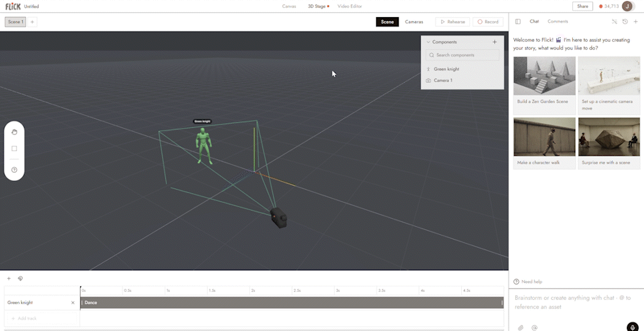
Task: Activate the Scene view toggle
Action: point(387,22)
